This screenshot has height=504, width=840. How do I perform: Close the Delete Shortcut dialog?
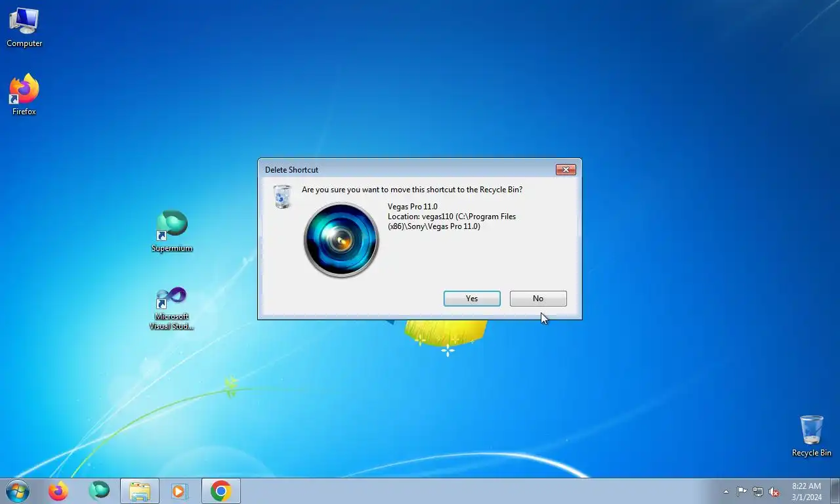click(x=566, y=170)
